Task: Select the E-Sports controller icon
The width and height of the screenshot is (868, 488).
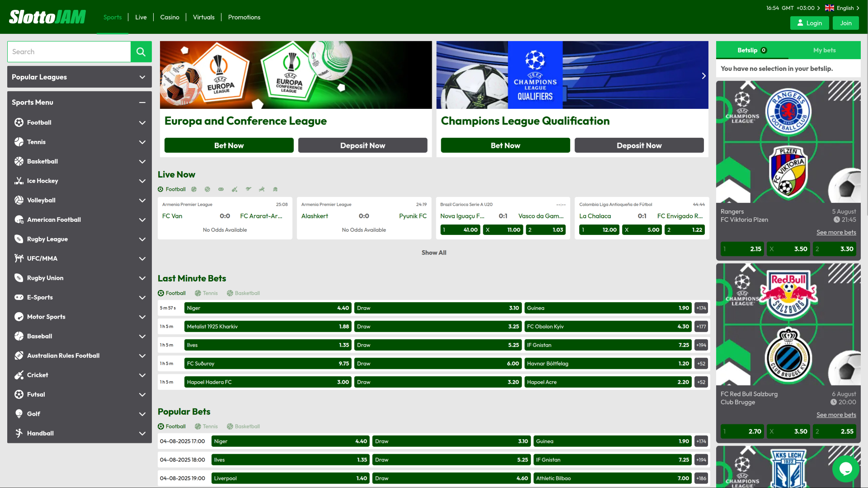Action: coord(19,297)
